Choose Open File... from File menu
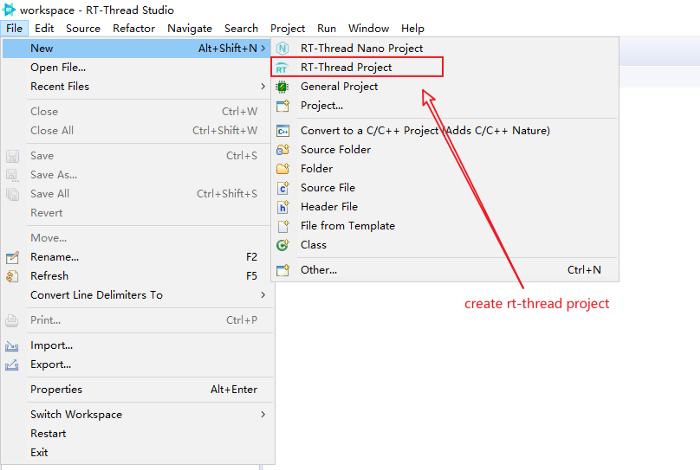 [x=138, y=67]
